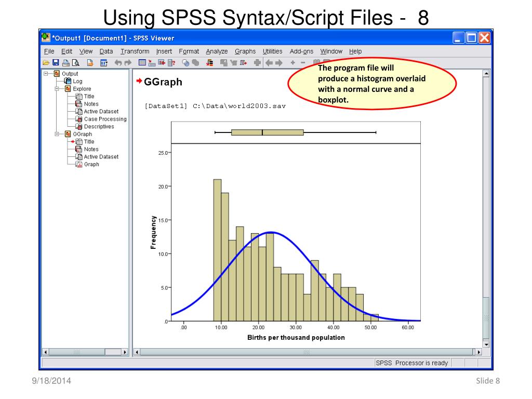Select Descriptives in outline
This screenshot has height=399, width=532.
point(99,127)
